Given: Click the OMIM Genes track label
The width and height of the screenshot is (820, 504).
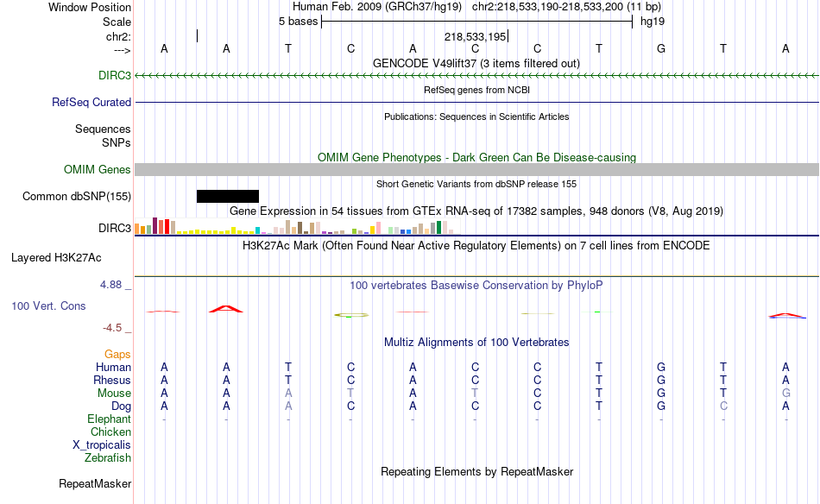Looking at the screenshot, I should click(98, 169).
